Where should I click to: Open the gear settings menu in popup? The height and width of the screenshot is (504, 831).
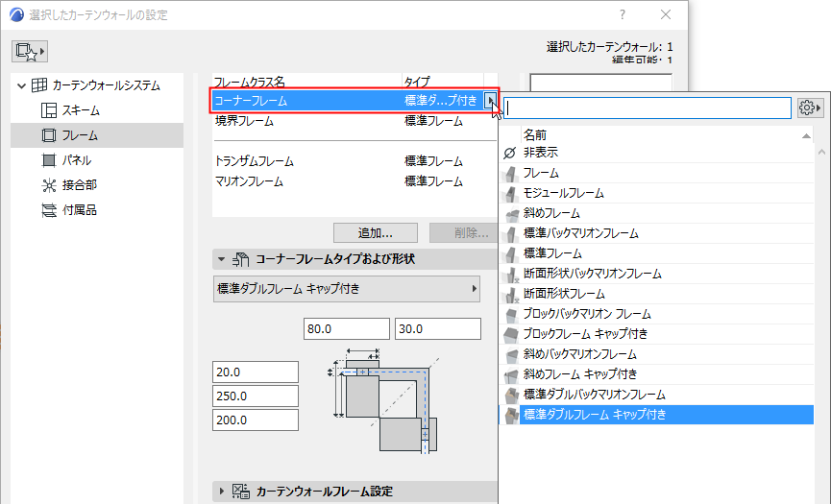coord(810,108)
